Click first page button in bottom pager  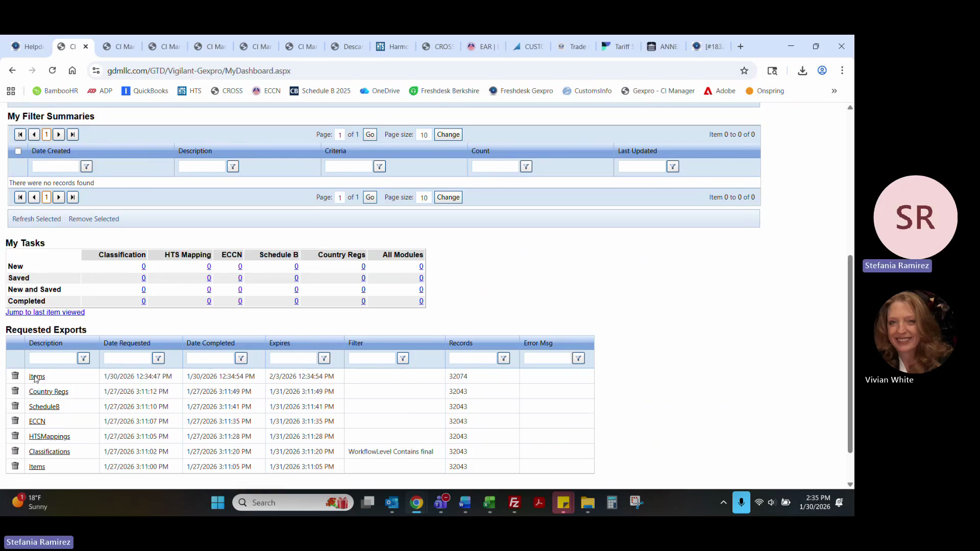pos(20,197)
